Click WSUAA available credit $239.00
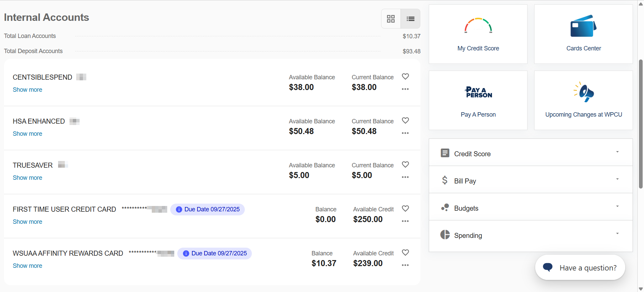The image size is (644, 292). pos(368,263)
